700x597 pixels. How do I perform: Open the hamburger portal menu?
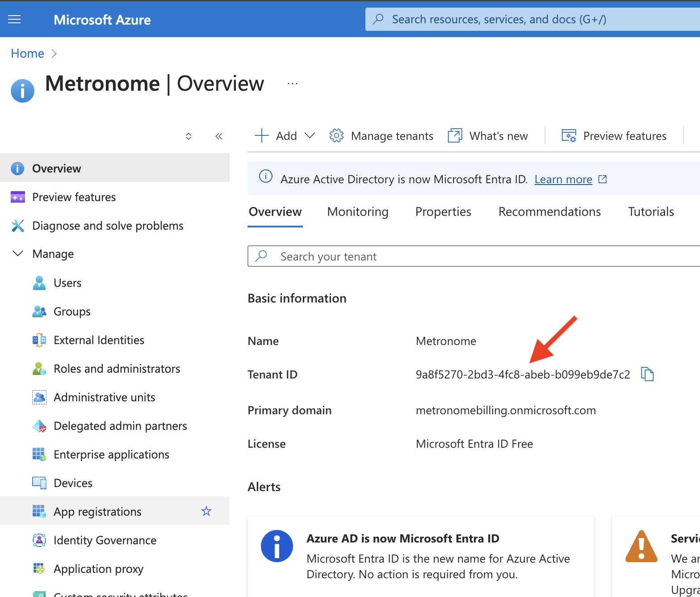[14, 19]
